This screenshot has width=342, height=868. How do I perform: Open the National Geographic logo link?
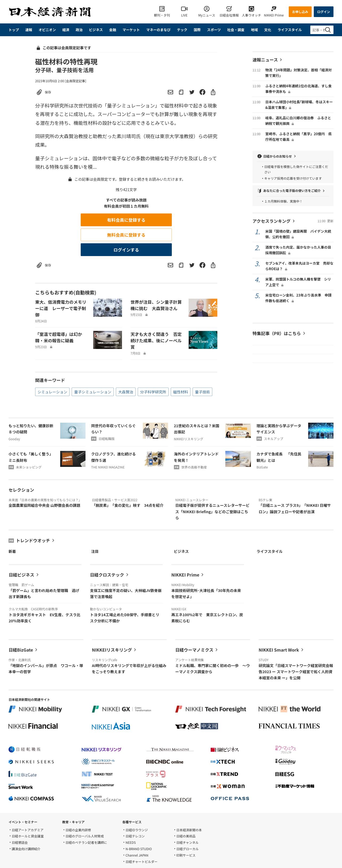coord(156,786)
